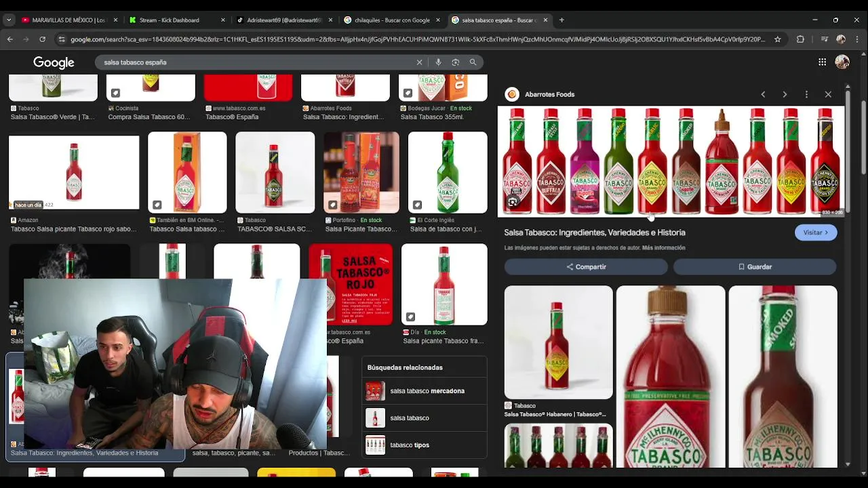This screenshot has height=488, width=868.
Task: Open Tabasco Habanero bottle related image
Action: [x=558, y=342]
